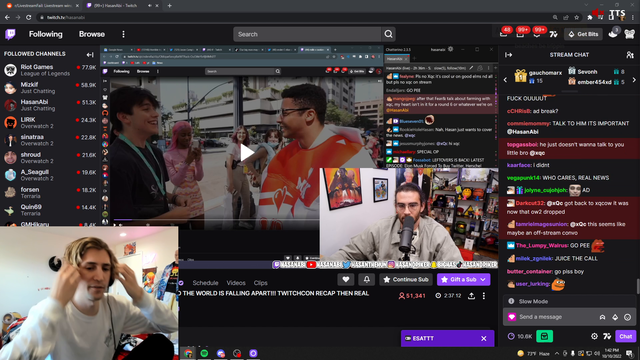Toggle the notification bell for channel

click(x=367, y=280)
